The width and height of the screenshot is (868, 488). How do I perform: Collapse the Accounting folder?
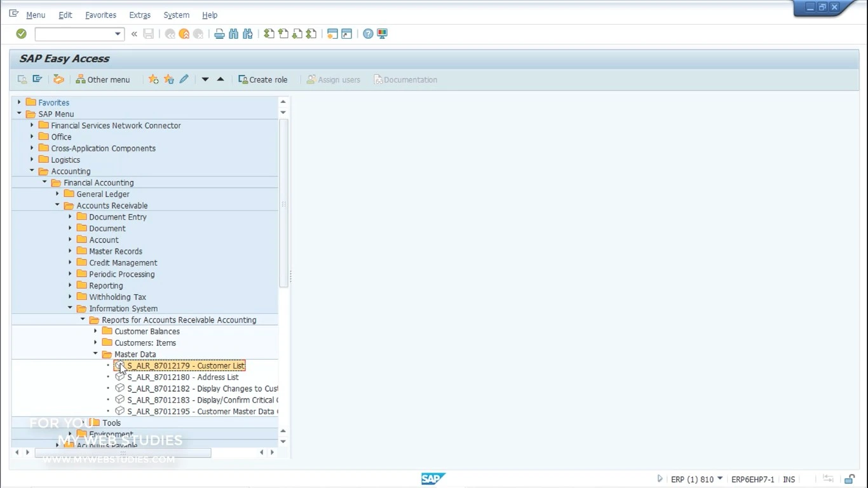click(x=32, y=171)
